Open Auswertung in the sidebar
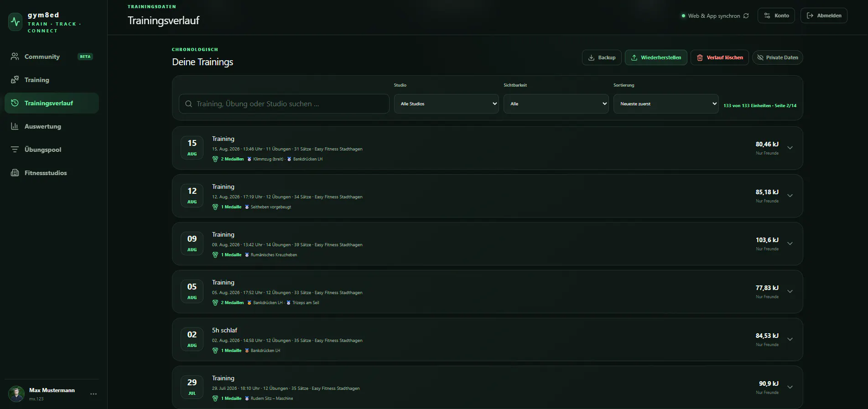 [x=52, y=126]
